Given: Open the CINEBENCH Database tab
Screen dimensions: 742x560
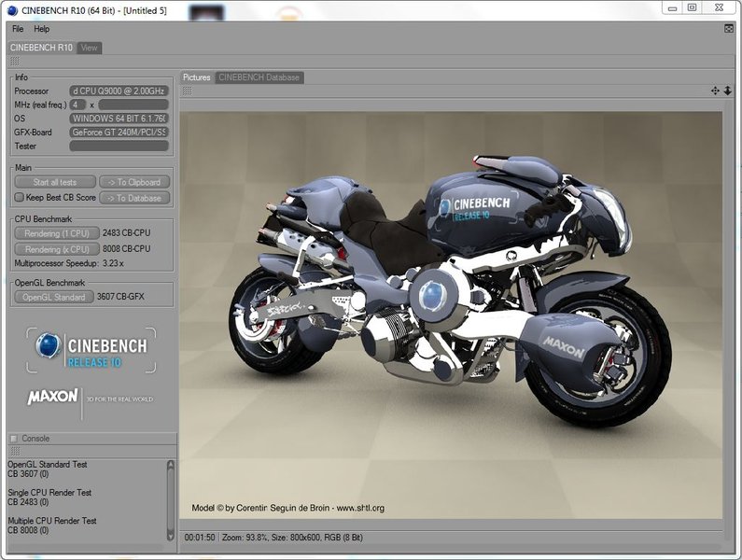Looking at the screenshot, I should coord(259,77).
